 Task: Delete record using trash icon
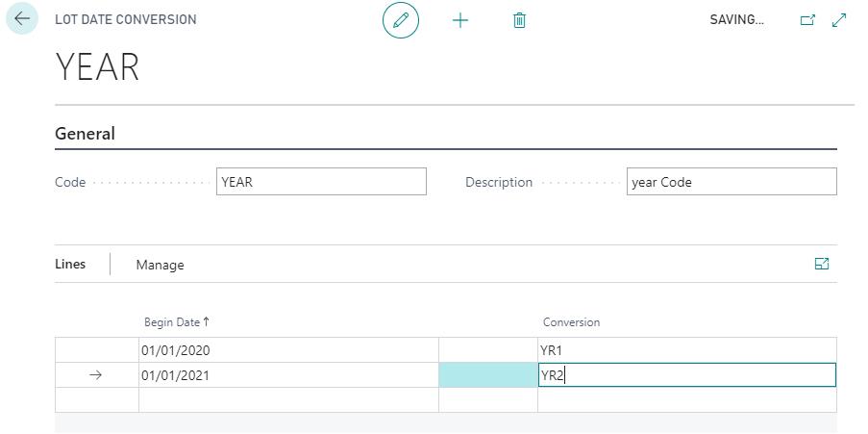coord(519,20)
